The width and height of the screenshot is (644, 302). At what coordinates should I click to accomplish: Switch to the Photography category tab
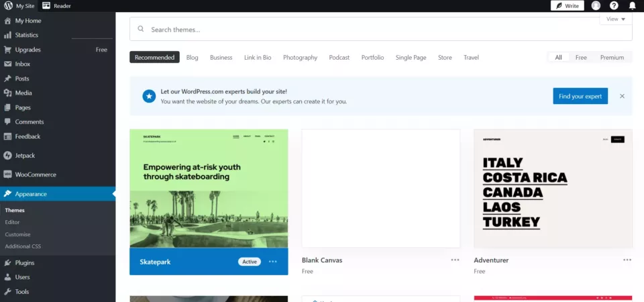click(x=301, y=58)
